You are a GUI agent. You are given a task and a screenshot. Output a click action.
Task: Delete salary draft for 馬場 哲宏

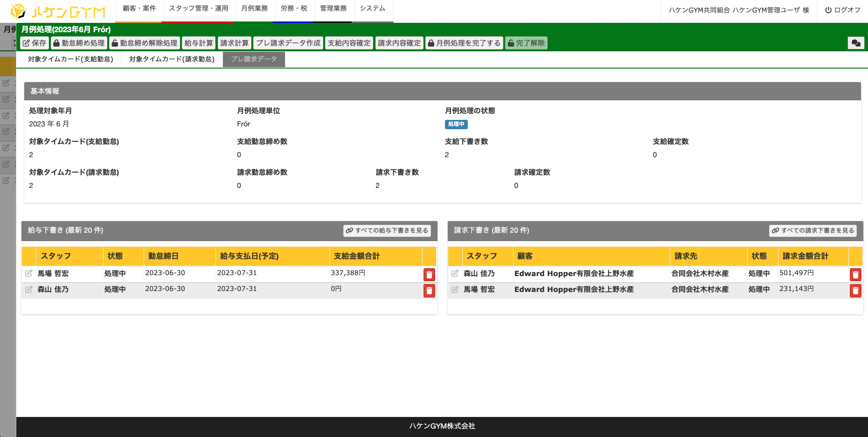429,275
